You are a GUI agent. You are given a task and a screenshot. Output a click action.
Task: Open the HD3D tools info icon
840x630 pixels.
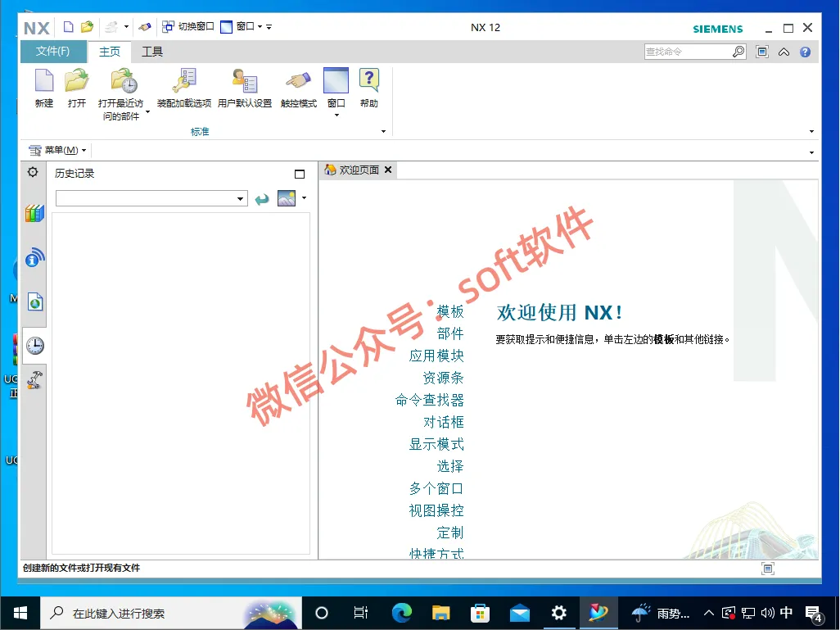pos(34,257)
